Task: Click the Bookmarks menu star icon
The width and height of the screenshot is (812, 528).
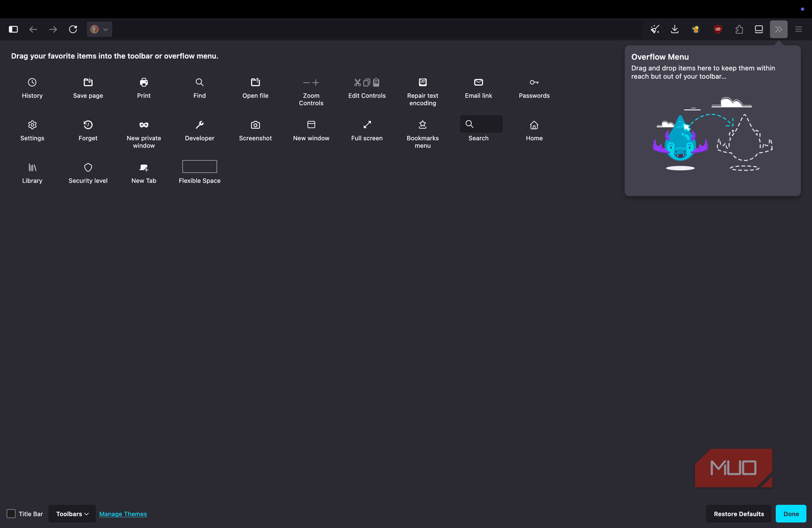Action: 423,125
